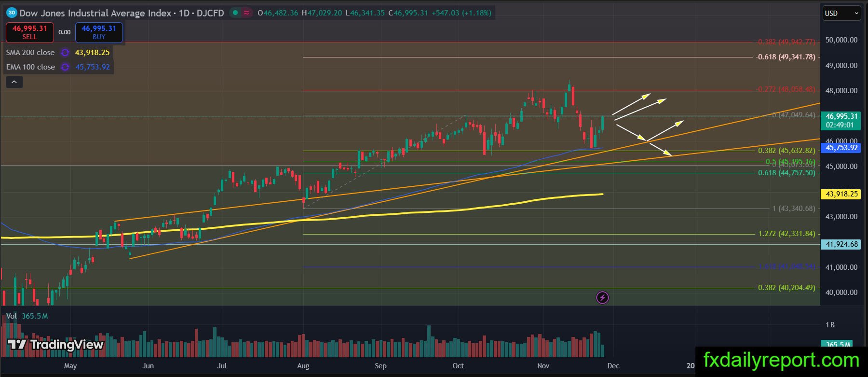The image size is (868, 377).
Task: Click the yellow 43,918.25 price axis label
Action: click(841, 194)
